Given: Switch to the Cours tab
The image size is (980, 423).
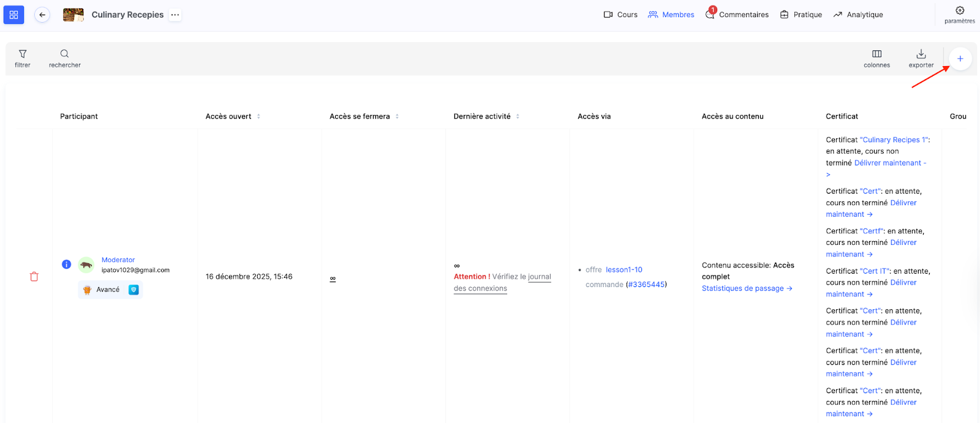Looking at the screenshot, I should click(x=620, y=15).
